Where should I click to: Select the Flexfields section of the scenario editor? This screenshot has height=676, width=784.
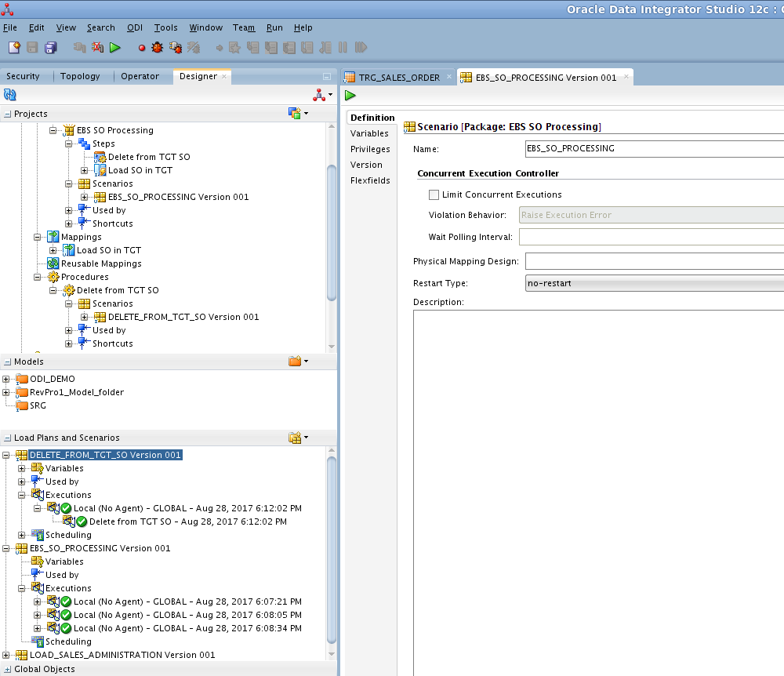(370, 180)
